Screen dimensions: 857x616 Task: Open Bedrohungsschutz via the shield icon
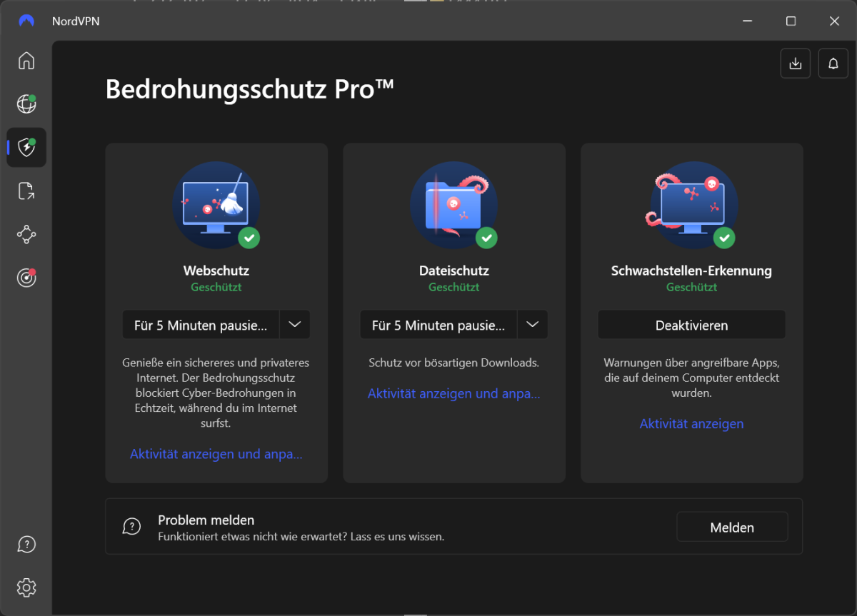pos(26,148)
